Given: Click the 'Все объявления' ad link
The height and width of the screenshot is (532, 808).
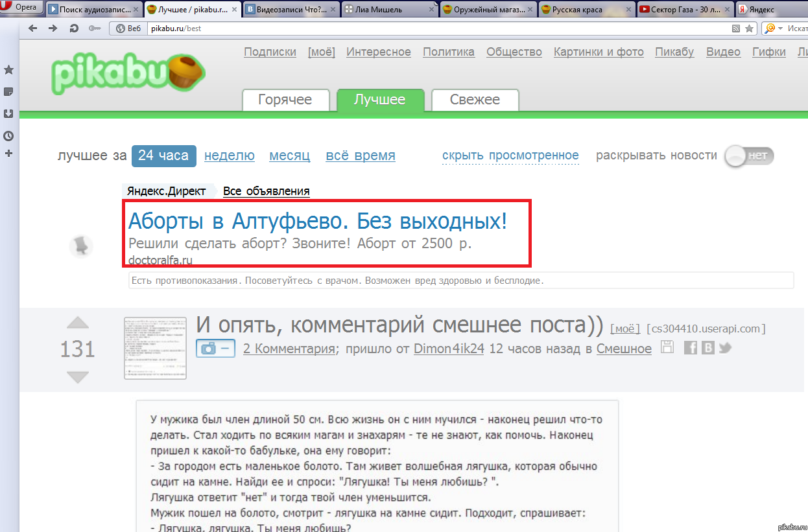Looking at the screenshot, I should [266, 191].
